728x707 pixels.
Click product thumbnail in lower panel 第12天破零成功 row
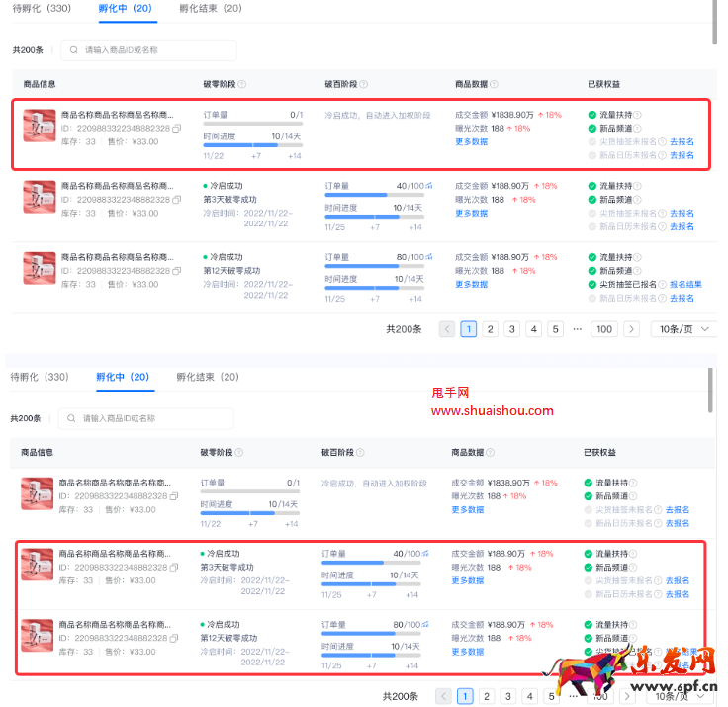coord(38,636)
